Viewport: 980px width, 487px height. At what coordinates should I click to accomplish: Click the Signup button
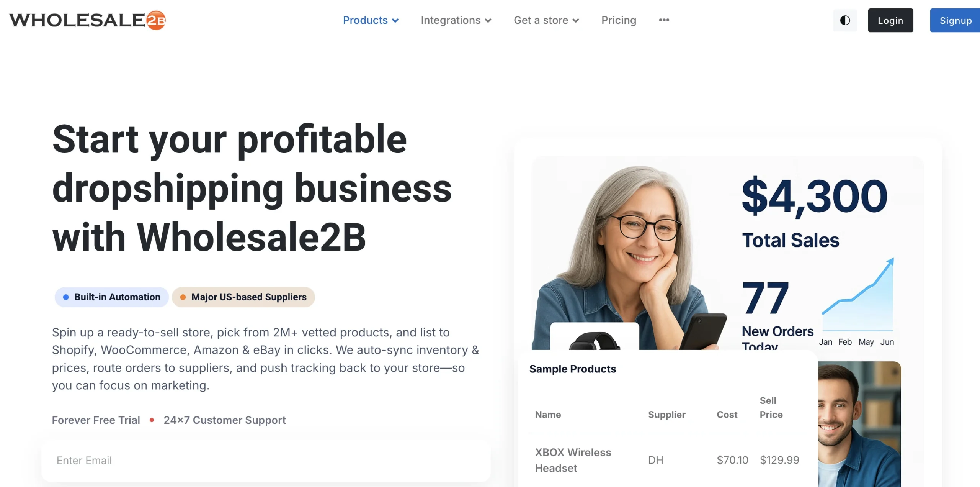point(955,20)
